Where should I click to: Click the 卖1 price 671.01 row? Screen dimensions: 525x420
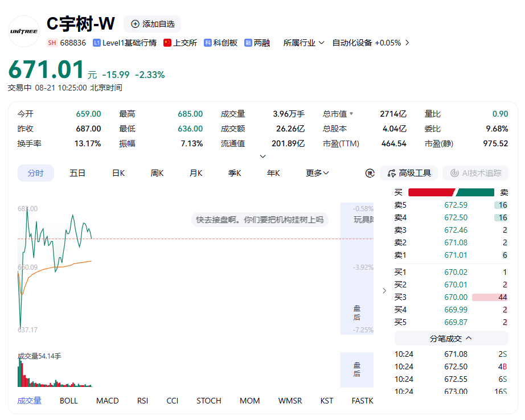click(451, 256)
